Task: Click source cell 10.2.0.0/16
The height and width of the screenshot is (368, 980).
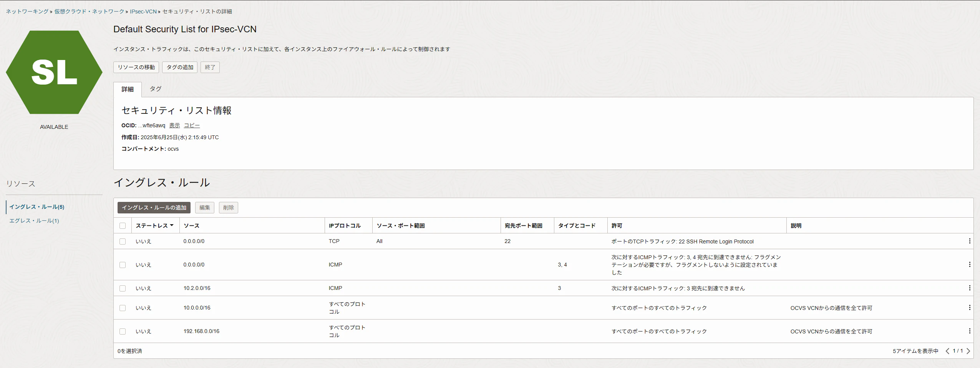Action: coord(197,288)
